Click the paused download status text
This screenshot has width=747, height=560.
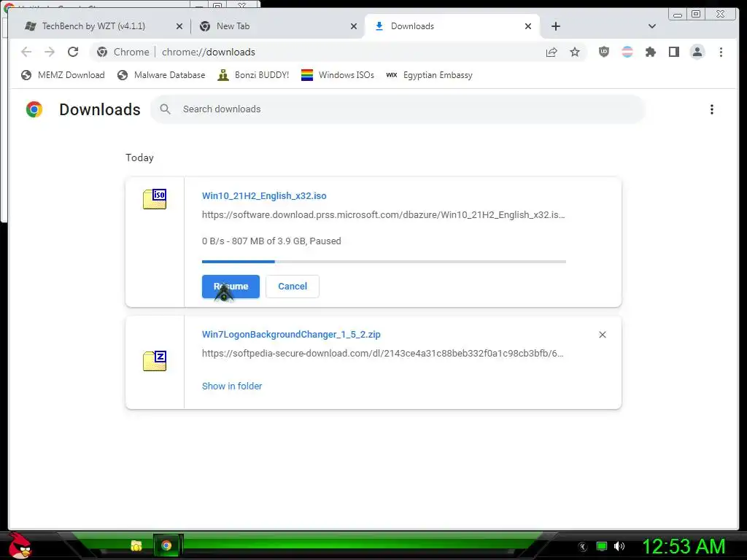click(x=271, y=241)
